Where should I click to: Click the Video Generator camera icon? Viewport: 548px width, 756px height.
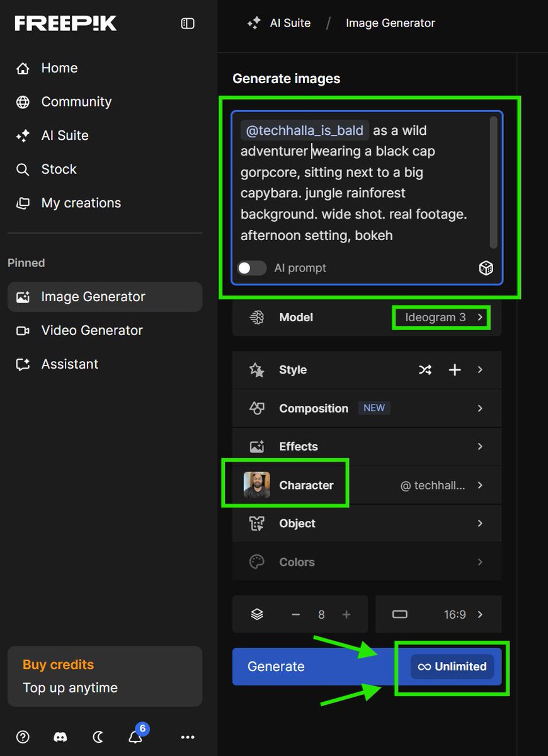pyautogui.click(x=23, y=330)
